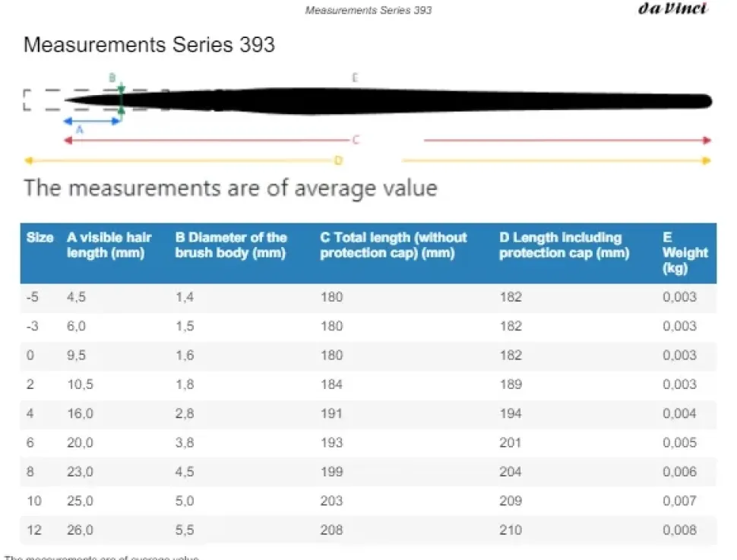Select the D Length including protection cap header

(564, 245)
